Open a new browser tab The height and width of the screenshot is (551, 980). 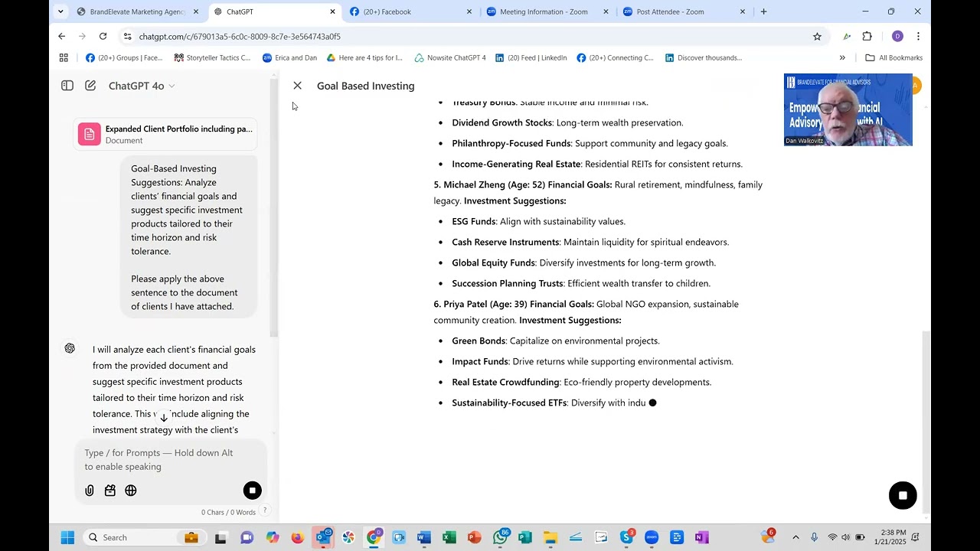pos(763,11)
